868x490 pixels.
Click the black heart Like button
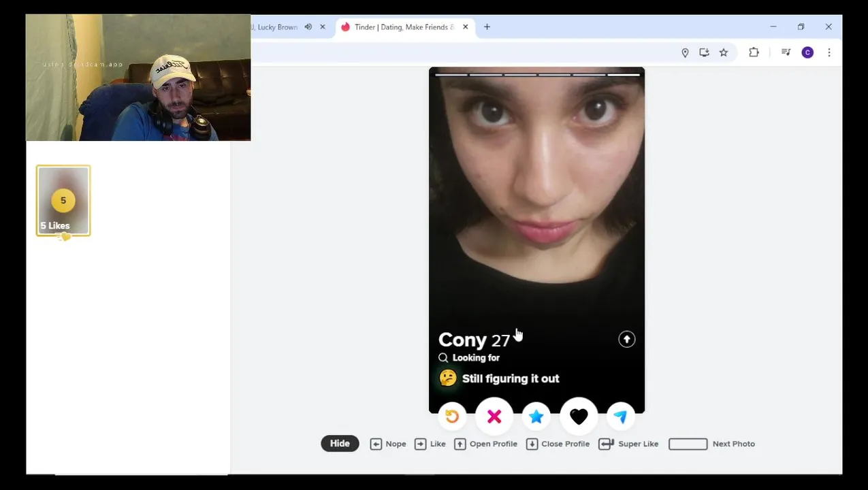[579, 416]
